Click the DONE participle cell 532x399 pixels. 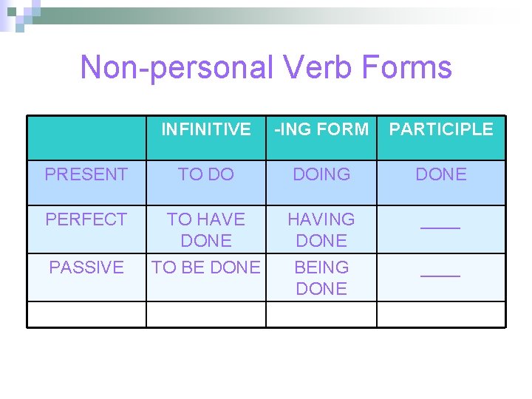click(x=441, y=174)
